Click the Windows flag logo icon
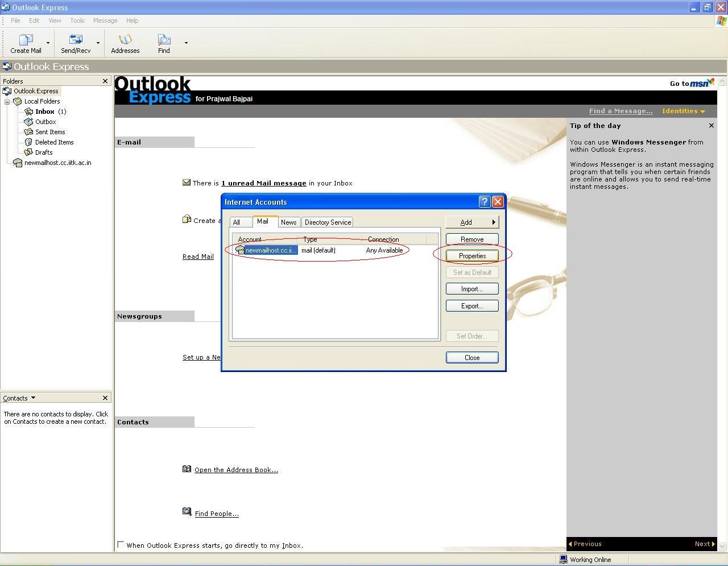 pyautogui.click(x=721, y=20)
